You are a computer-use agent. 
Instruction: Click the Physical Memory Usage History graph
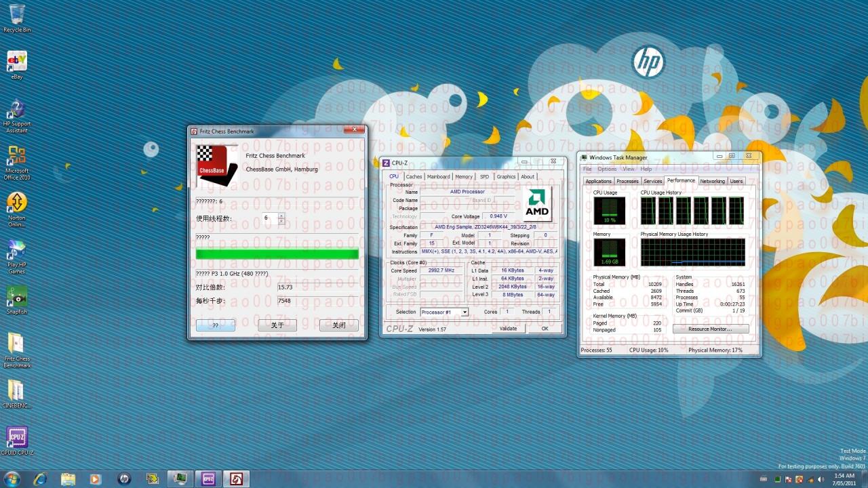pos(692,251)
